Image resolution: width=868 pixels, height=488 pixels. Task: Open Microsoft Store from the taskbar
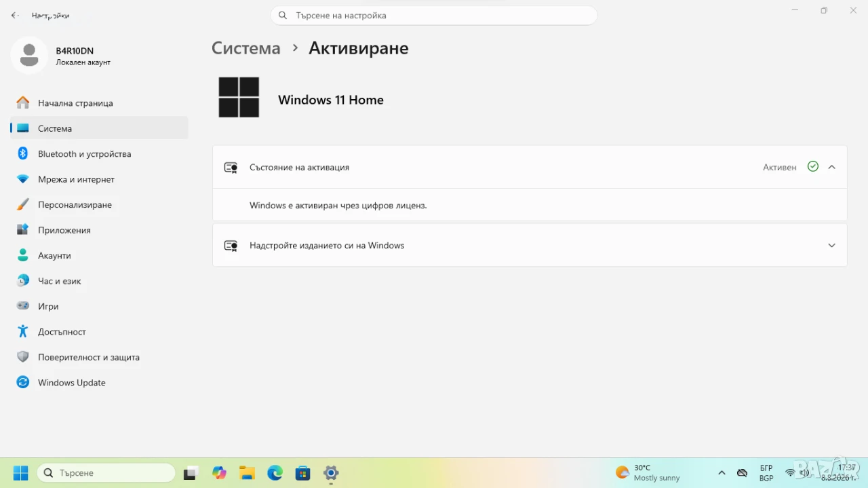pyautogui.click(x=302, y=473)
